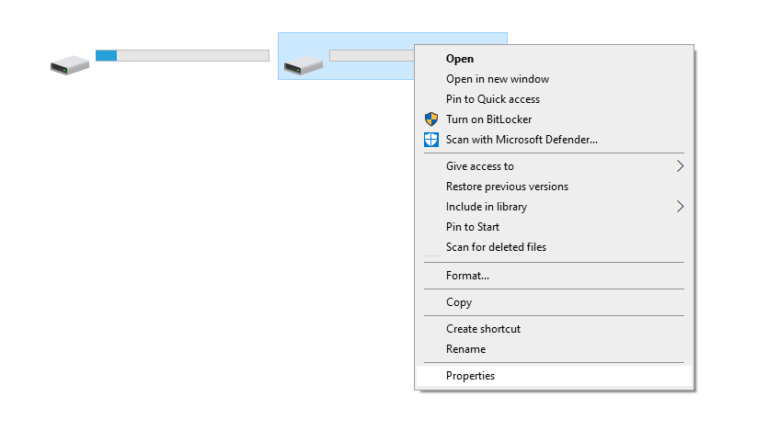Expand the Give access to submenu arrow
Image resolution: width=768 pixels, height=442 pixels.
pos(680,166)
